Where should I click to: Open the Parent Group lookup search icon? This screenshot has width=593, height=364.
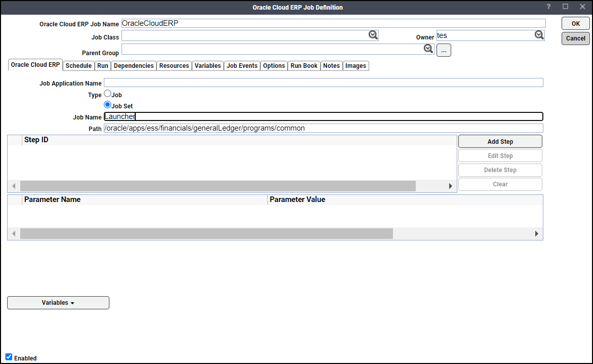[x=428, y=49]
